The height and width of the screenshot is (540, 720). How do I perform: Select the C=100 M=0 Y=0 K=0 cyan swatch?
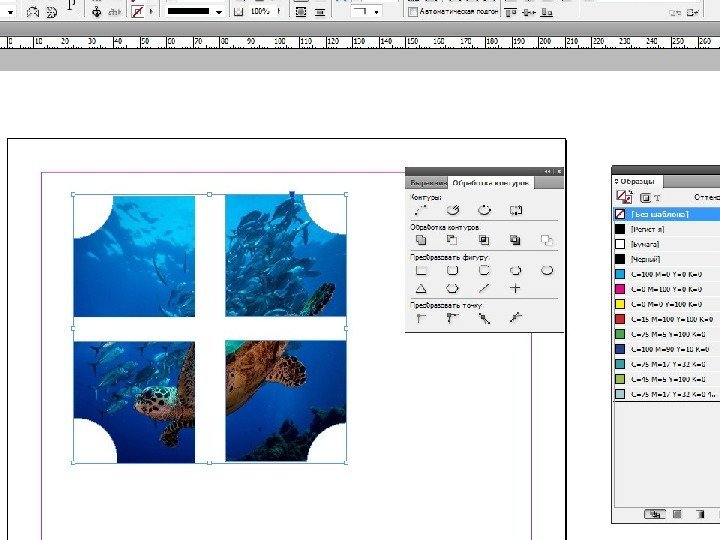pos(667,274)
